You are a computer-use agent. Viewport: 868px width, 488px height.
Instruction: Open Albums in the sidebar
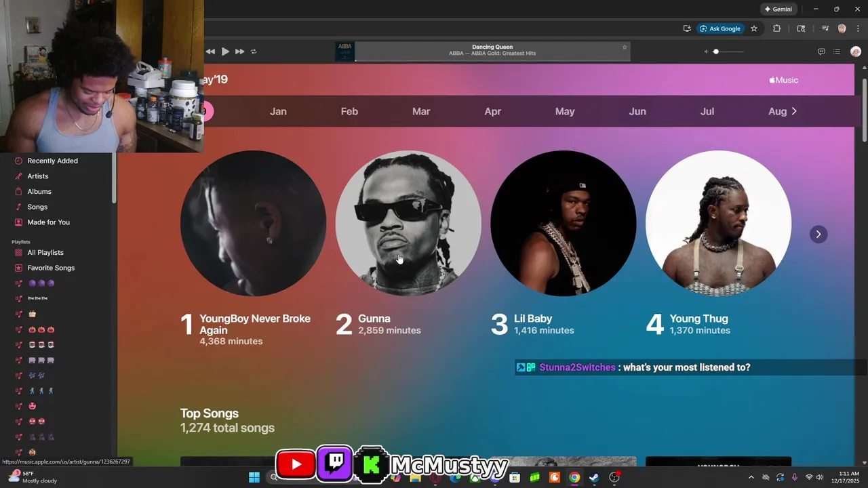tap(39, 192)
